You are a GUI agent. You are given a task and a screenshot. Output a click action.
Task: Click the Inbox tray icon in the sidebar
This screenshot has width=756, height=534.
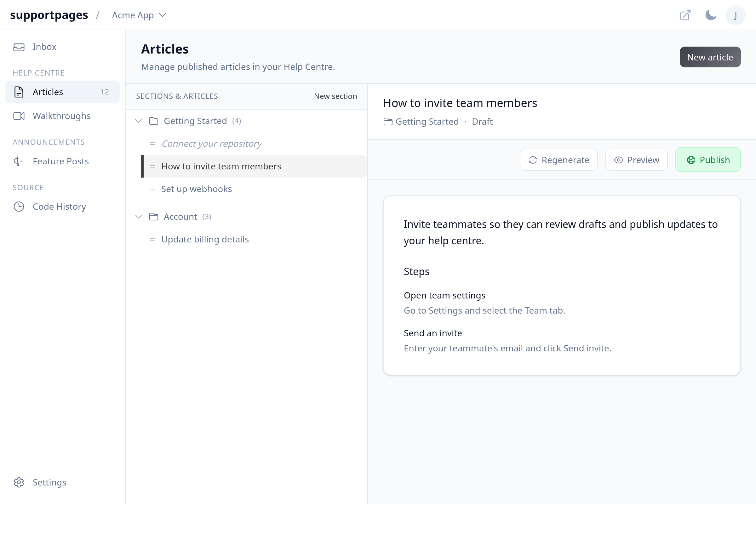[19, 47]
